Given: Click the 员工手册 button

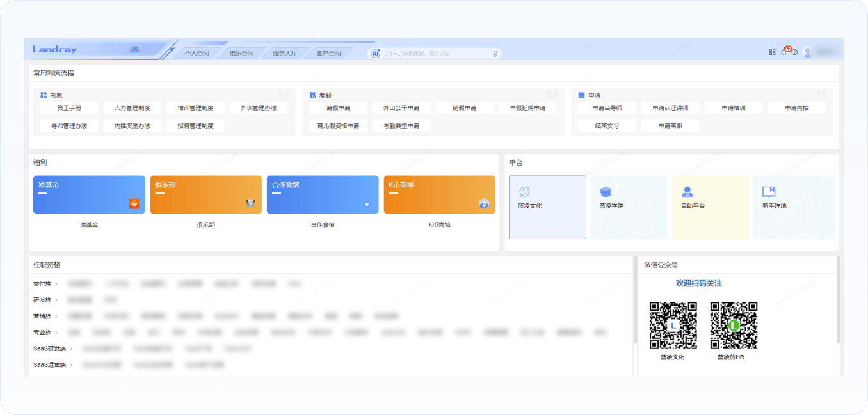Looking at the screenshot, I should point(68,108).
